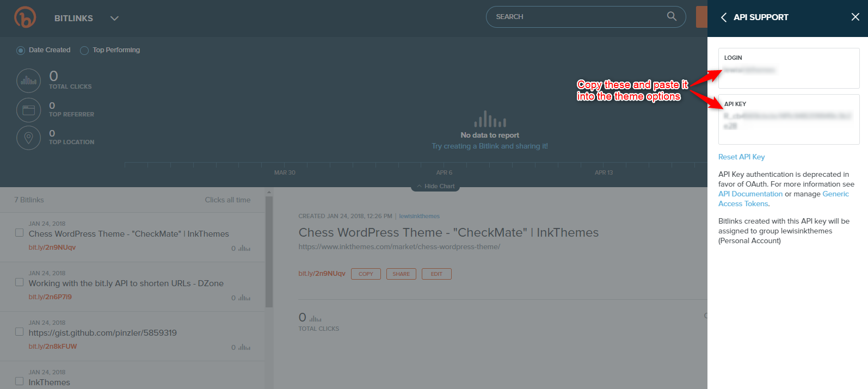The width and height of the screenshot is (868, 389).
Task: Check the gist.github.com pinzler bitlink checkbox
Action: tap(20, 332)
